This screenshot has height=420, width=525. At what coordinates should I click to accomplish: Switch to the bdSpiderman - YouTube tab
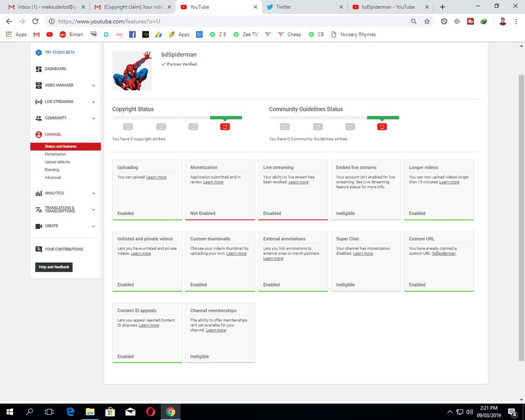(x=391, y=7)
